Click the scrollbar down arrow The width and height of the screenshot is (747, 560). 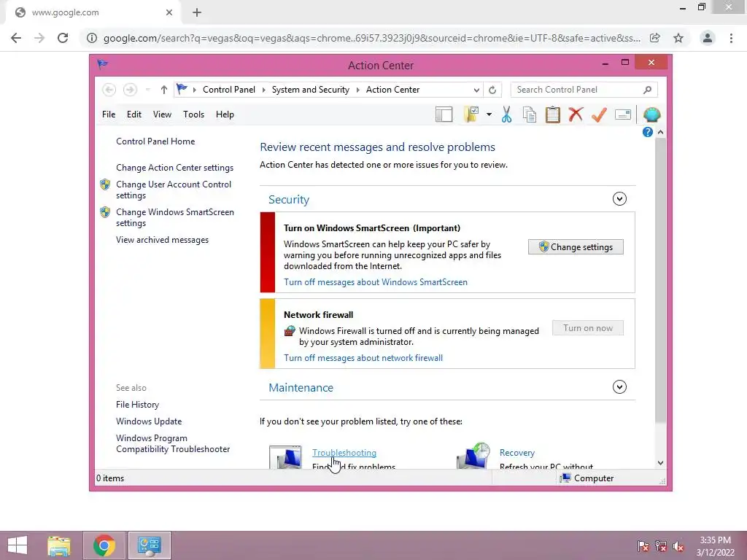pos(660,462)
